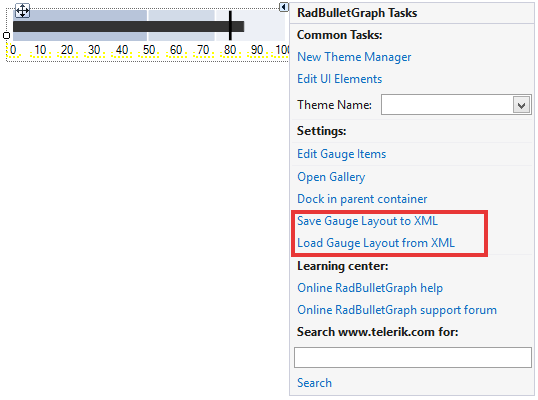
Task: Open Online RadBulletGraph help
Action: pyautogui.click(x=370, y=288)
